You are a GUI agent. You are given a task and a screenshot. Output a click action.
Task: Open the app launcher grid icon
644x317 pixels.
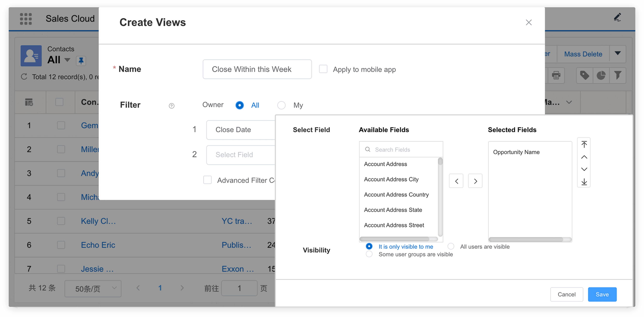pos(26,19)
